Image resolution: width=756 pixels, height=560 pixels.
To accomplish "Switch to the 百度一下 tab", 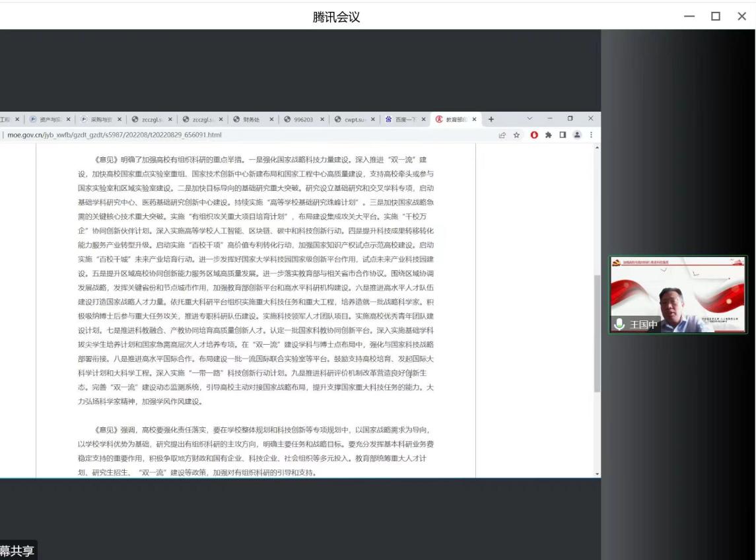I will tap(403, 120).
